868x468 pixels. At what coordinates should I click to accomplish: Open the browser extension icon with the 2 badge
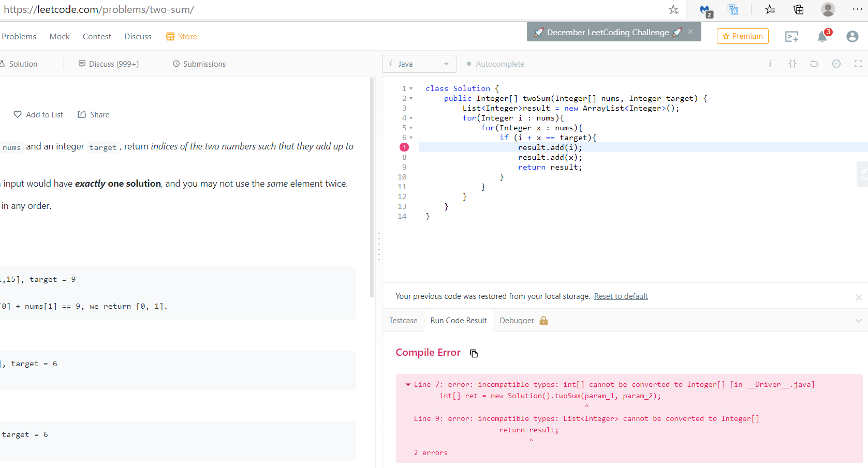[x=705, y=10]
